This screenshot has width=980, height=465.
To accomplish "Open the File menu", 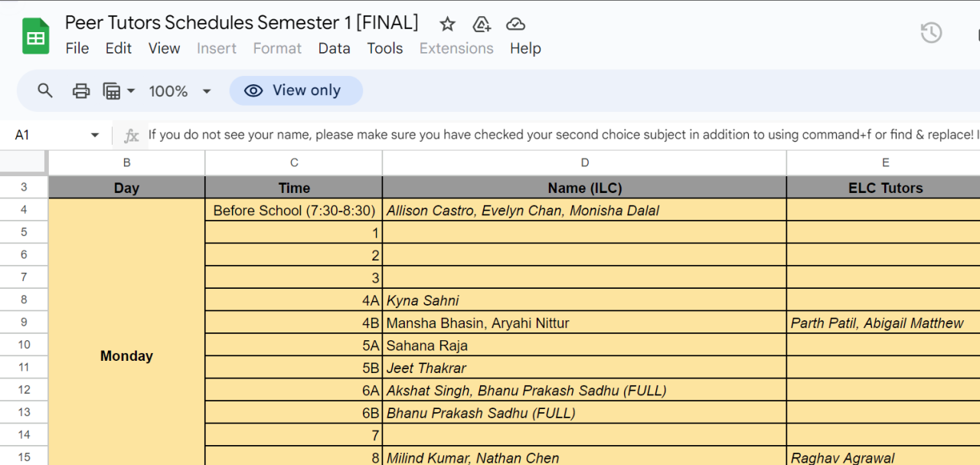I will [77, 48].
